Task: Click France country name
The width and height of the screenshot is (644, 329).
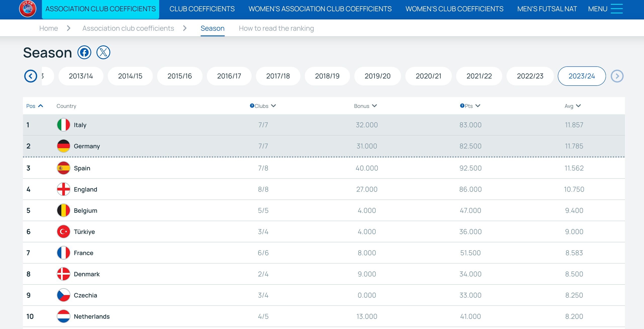Action: pos(84,253)
